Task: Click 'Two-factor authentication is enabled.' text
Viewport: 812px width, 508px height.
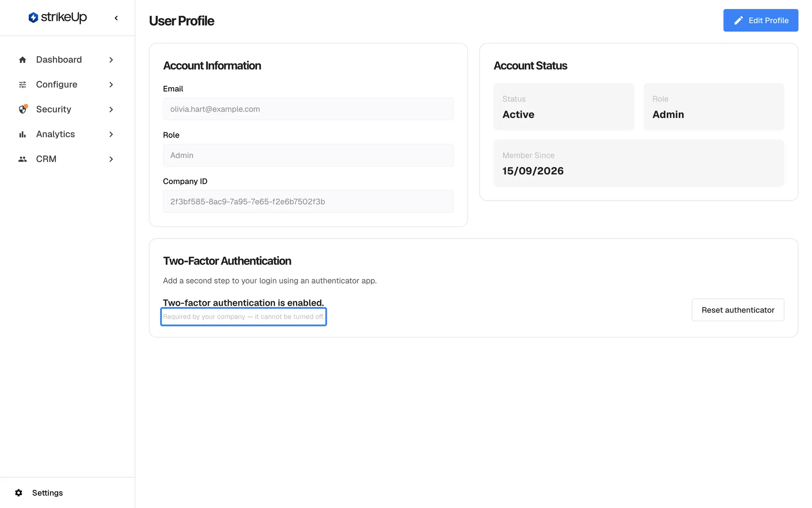Action: [243, 303]
